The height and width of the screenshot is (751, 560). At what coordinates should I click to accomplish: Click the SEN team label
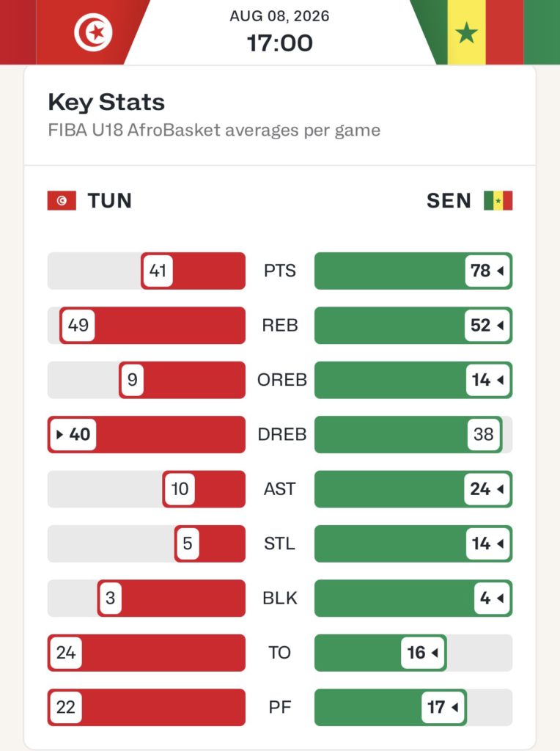coord(449,201)
